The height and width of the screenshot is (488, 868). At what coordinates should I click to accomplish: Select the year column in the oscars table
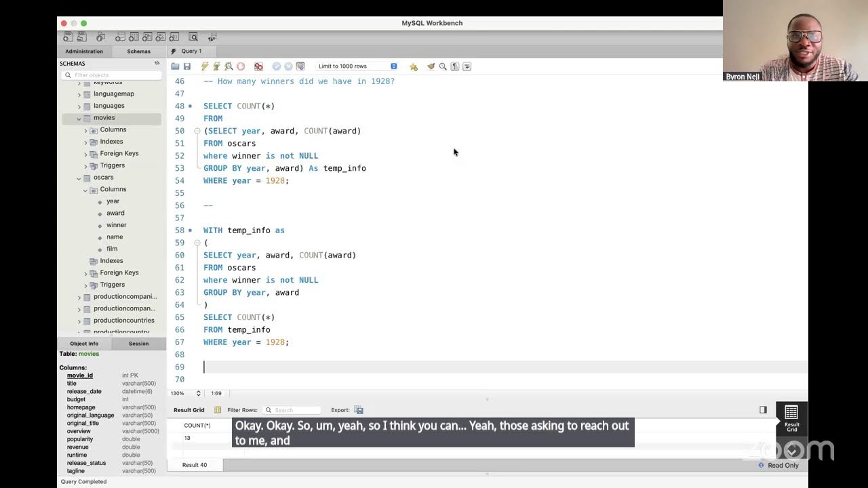[x=113, y=201]
